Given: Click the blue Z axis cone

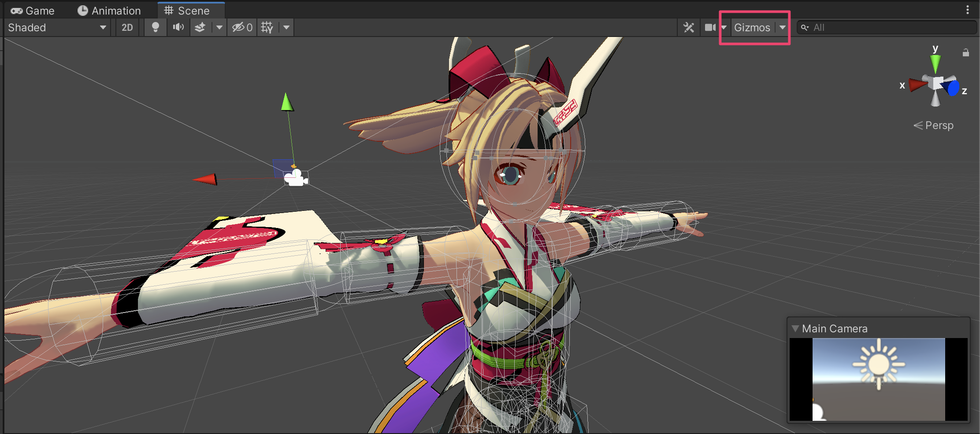Looking at the screenshot, I should click(952, 87).
